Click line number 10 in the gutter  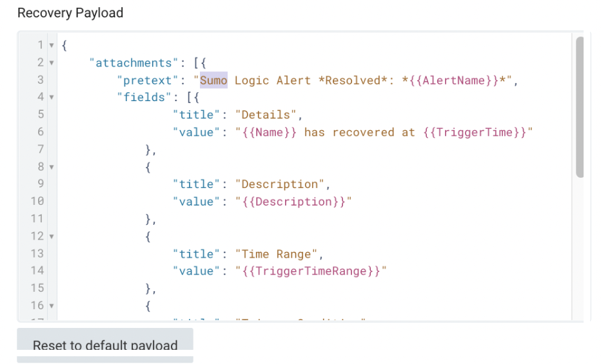[37, 202]
